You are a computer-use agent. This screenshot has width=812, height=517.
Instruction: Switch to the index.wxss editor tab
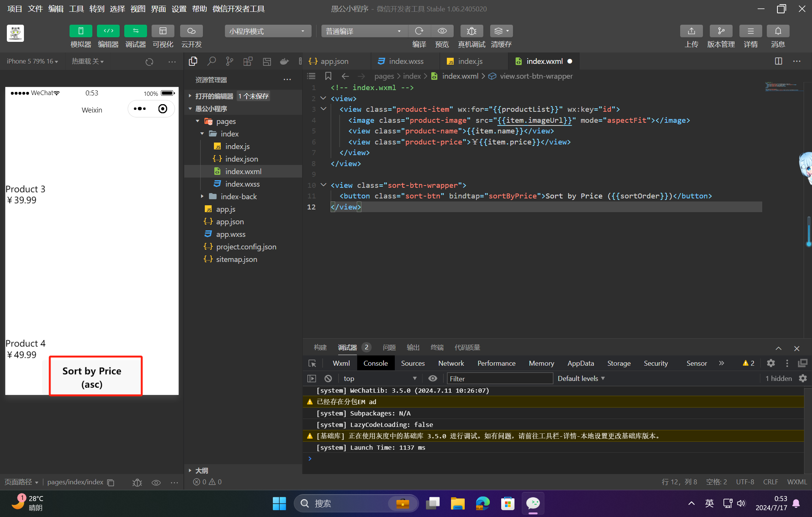click(405, 61)
